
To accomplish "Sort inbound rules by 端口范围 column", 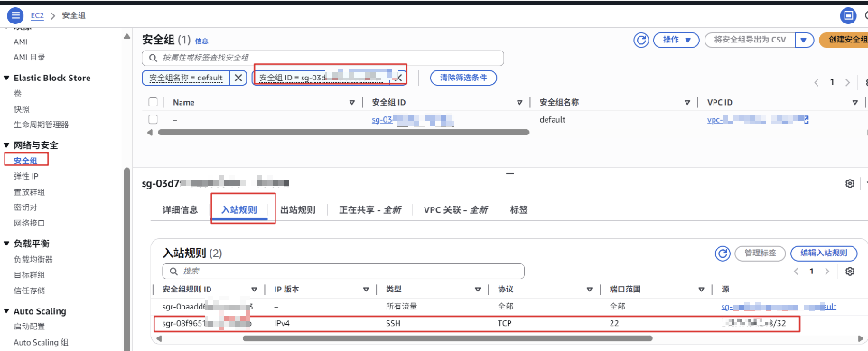I will click(x=702, y=290).
